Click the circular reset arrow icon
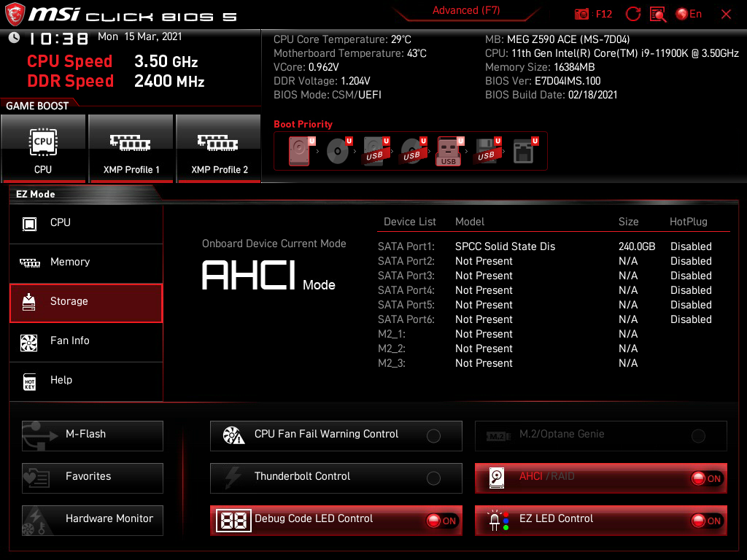 (x=632, y=14)
